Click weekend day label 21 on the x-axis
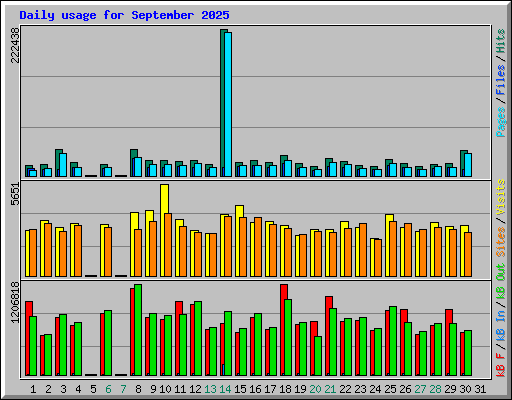Screen dimensions: 512x400 click(x=330, y=389)
